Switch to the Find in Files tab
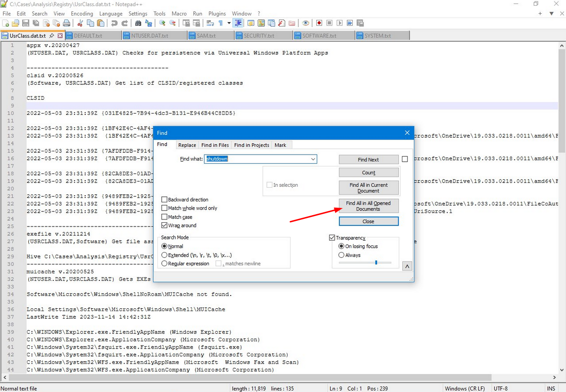This screenshot has height=392, width=566. point(215,145)
